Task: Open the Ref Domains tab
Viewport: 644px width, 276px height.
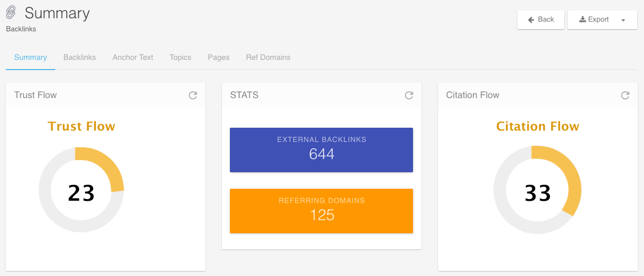Action: [268, 58]
